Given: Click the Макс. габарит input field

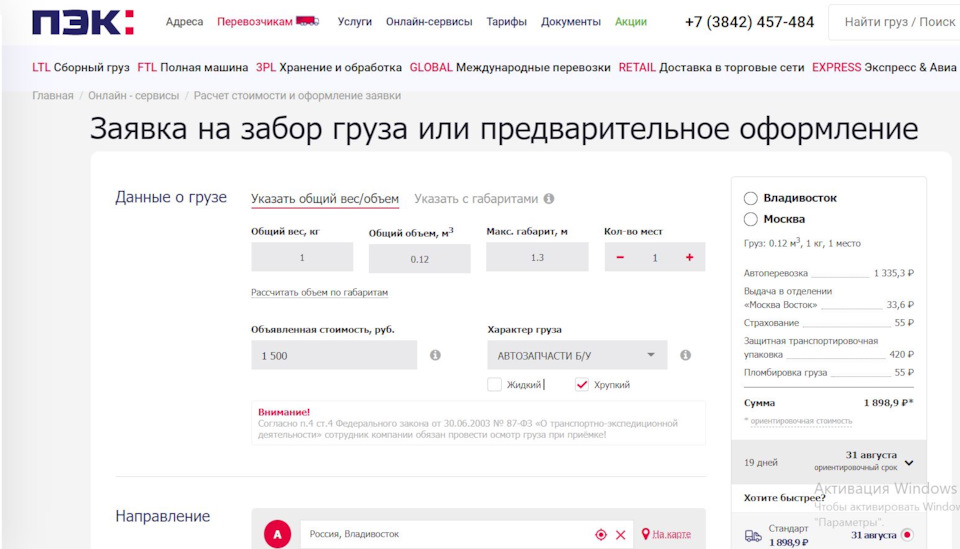Looking at the screenshot, I should pyautogui.click(x=537, y=257).
